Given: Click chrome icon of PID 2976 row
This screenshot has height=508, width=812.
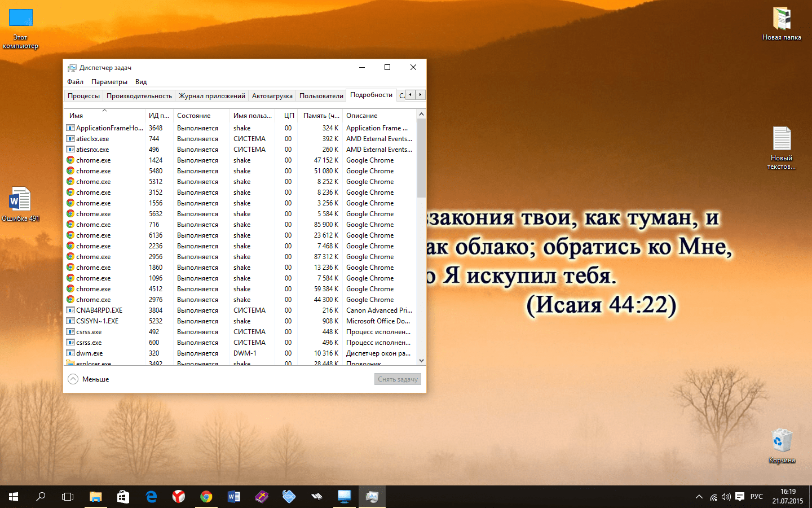Looking at the screenshot, I should (x=70, y=300).
